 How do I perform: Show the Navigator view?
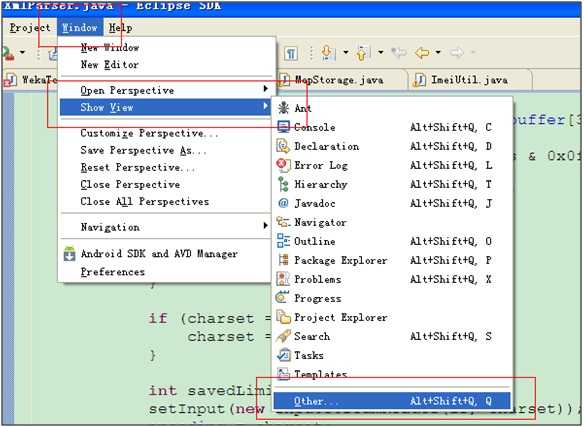coord(393,222)
